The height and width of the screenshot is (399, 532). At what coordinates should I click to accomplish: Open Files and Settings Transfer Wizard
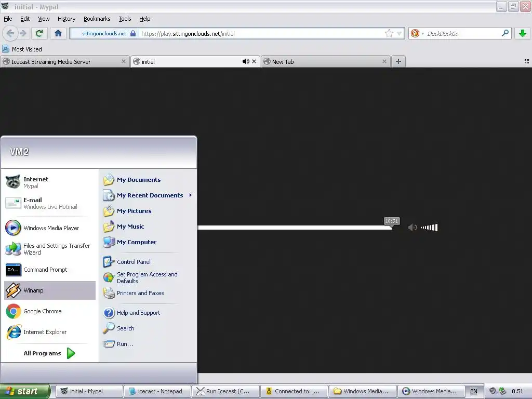(49, 249)
